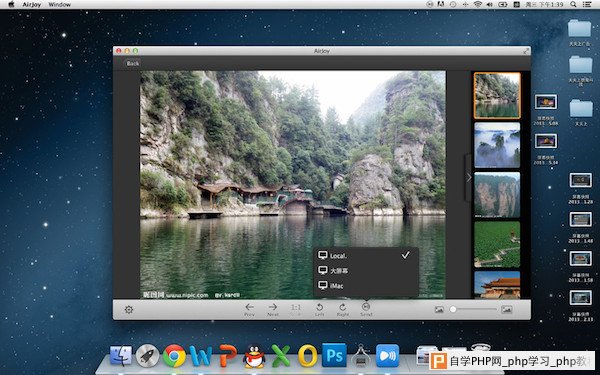Send photo to 大屏幕 device
The width and height of the screenshot is (600, 375).
366,270
